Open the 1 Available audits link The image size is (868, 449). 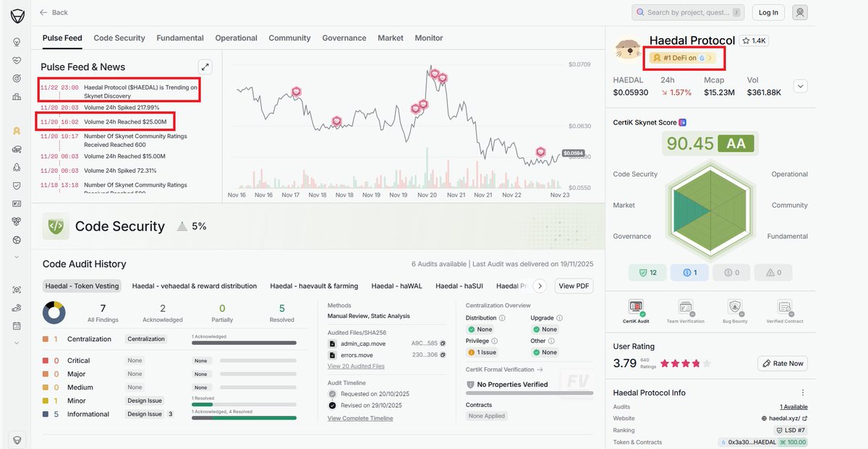click(793, 407)
